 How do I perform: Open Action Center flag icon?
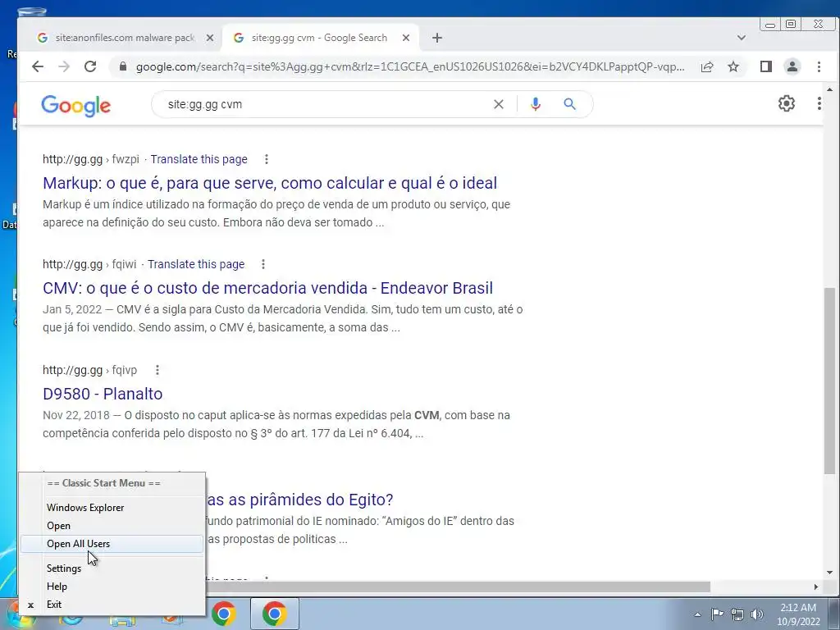click(717, 614)
